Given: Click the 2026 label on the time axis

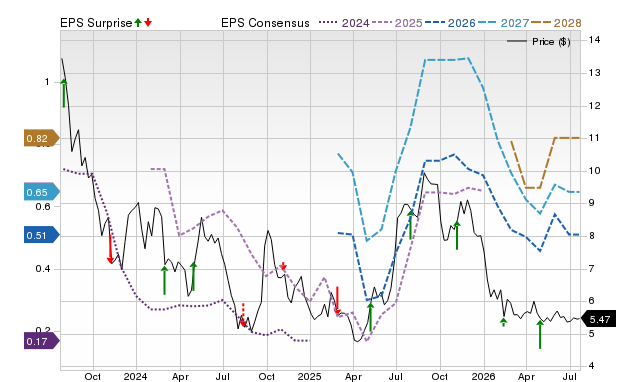Looking at the screenshot, I should pyautogui.click(x=484, y=376).
